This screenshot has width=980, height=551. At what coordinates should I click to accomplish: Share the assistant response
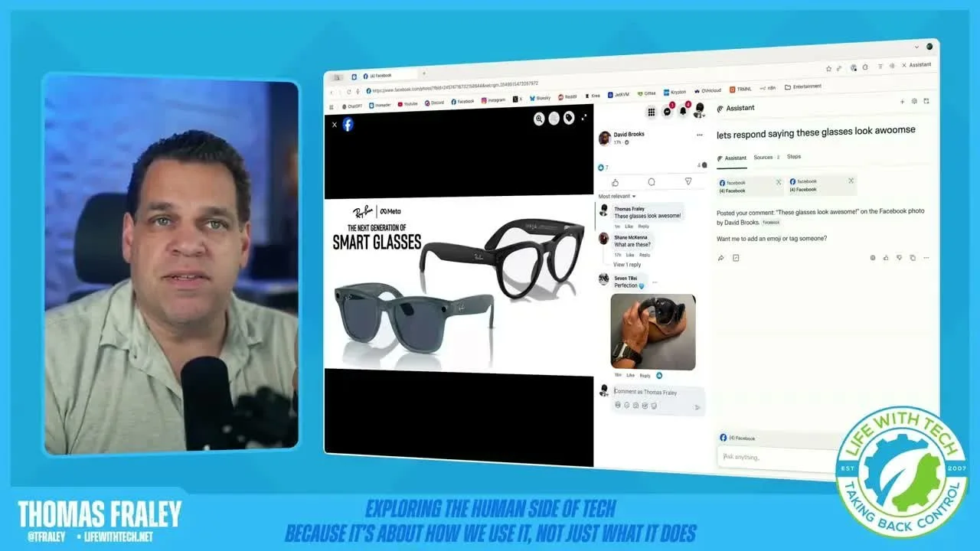(x=720, y=258)
